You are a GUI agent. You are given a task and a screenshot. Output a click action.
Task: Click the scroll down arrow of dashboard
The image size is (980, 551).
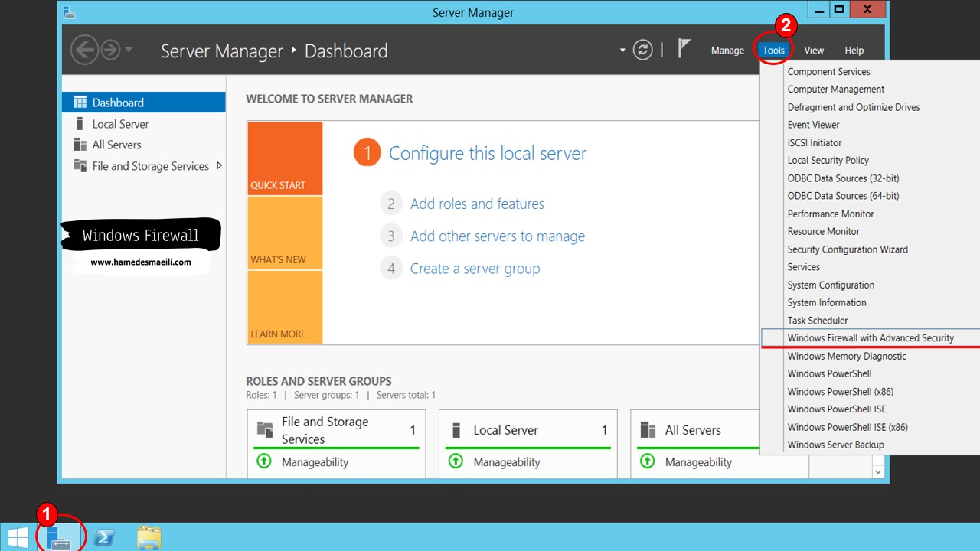pyautogui.click(x=878, y=472)
